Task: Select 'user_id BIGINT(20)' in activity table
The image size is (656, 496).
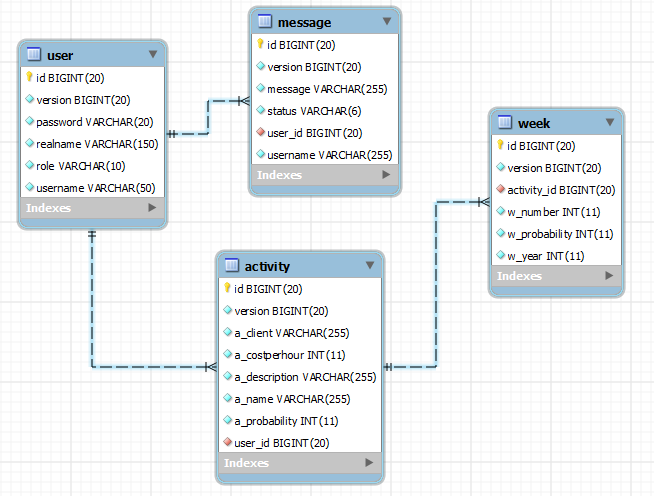Action: (x=282, y=443)
